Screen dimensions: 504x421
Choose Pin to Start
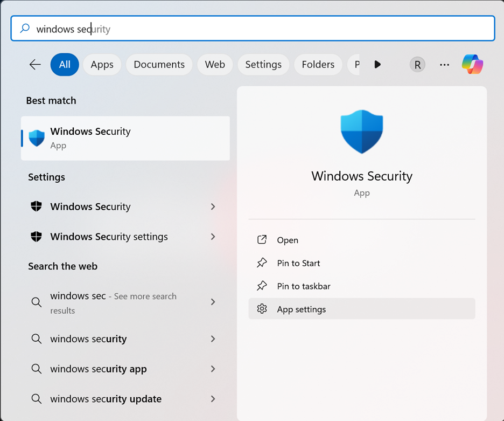click(362, 263)
